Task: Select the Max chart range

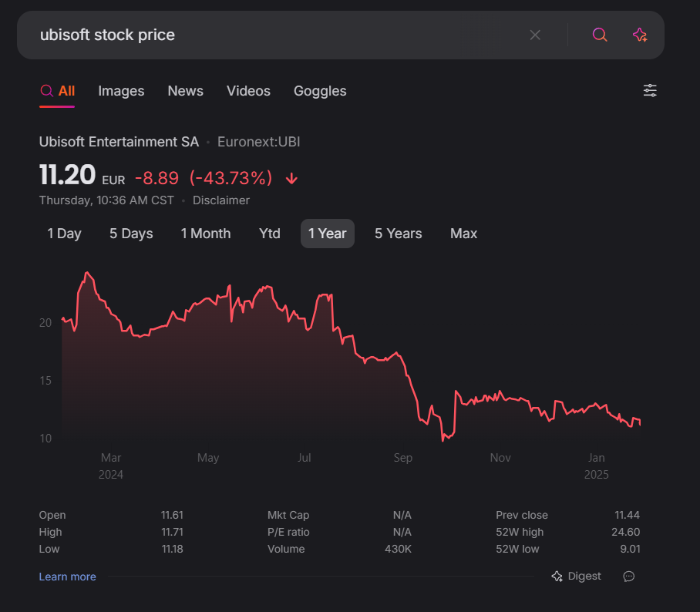Action: (x=463, y=234)
